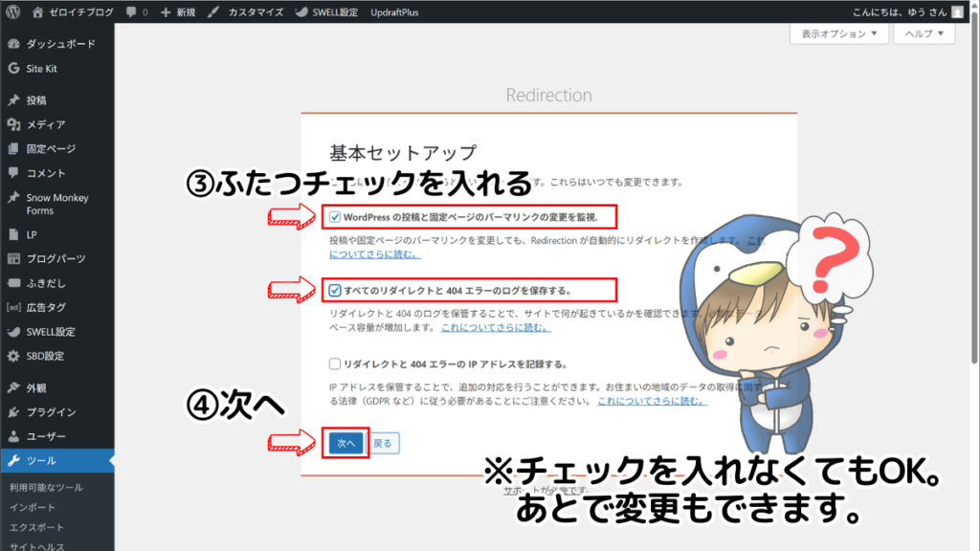Click the 投稿 pin icon
The height and width of the screenshot is (551, 980).
pos(13,99)
